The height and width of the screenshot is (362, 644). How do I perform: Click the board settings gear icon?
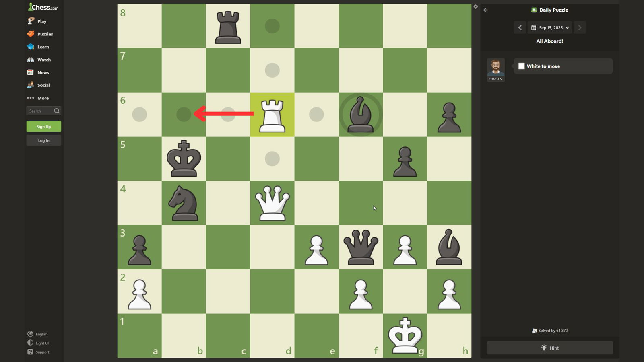coord(475,7)
